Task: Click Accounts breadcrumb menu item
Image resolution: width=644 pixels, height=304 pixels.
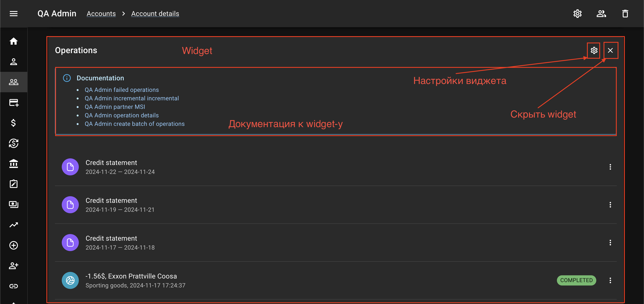Action: 101,14
